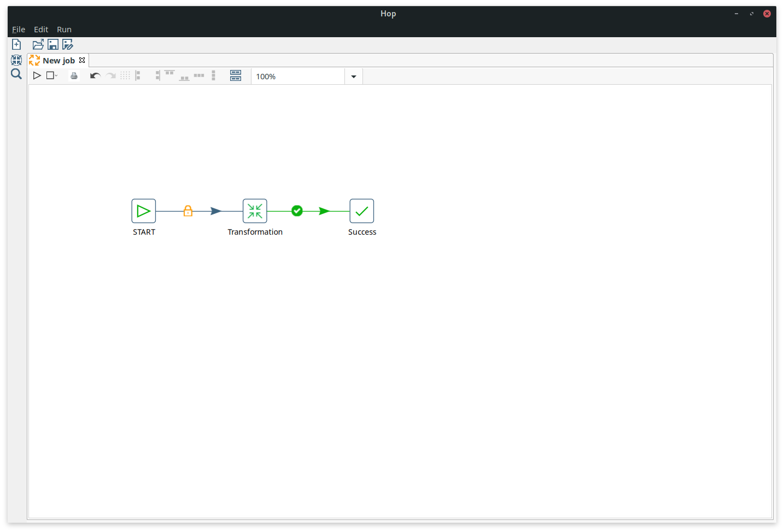Create a new file

click(x=16, y=44)
